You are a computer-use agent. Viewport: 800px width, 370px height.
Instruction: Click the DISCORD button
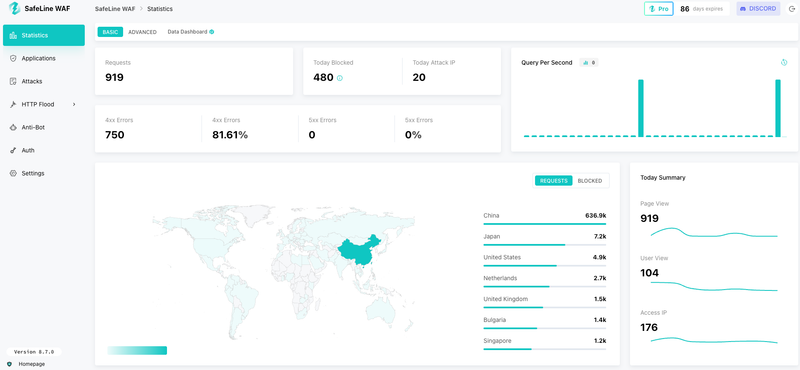(758, 9)
